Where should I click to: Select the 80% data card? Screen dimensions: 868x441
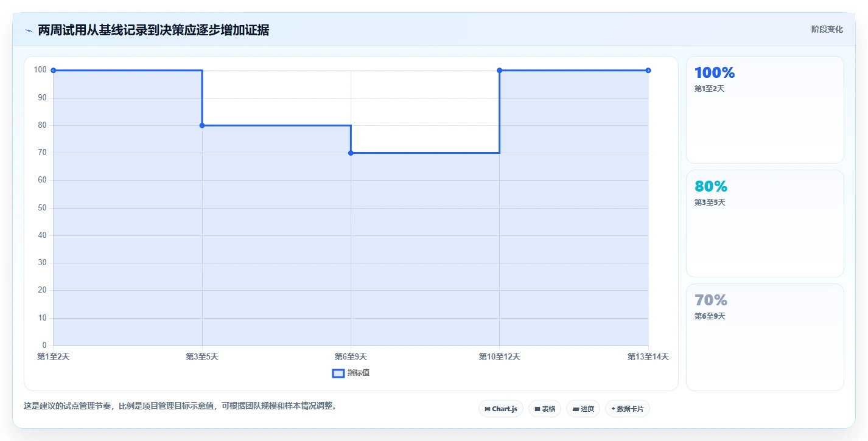(765, 224)
